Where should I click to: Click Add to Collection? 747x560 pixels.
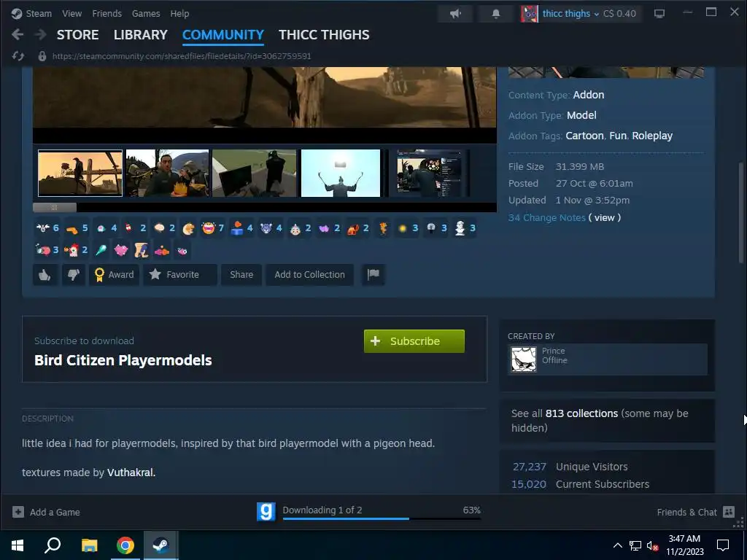point(309,275)
